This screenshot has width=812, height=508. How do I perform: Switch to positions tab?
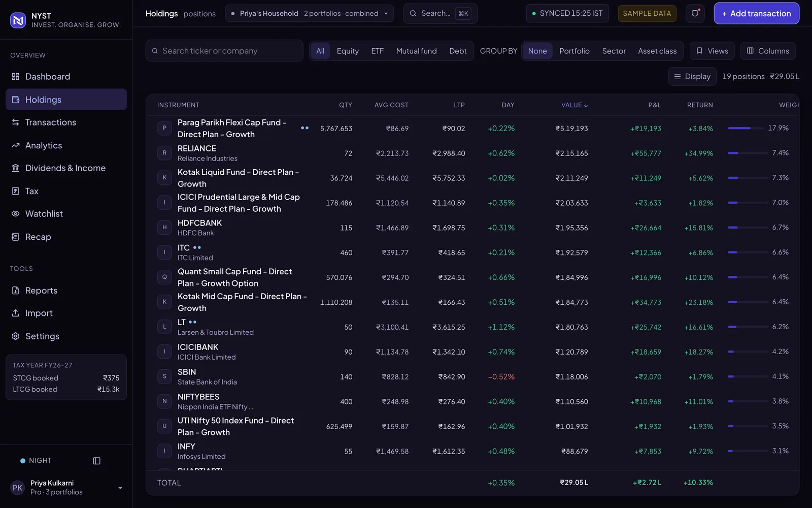click(199, 14)
